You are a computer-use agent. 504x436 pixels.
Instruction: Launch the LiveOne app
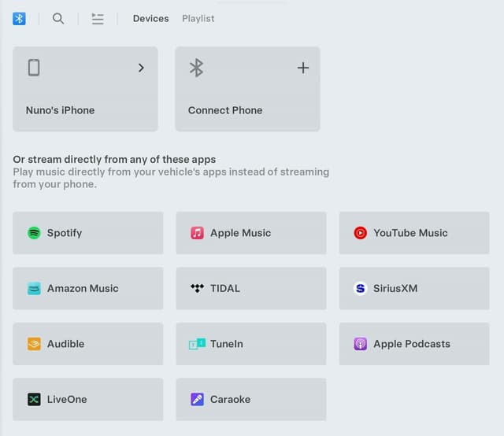coord(87,399)
